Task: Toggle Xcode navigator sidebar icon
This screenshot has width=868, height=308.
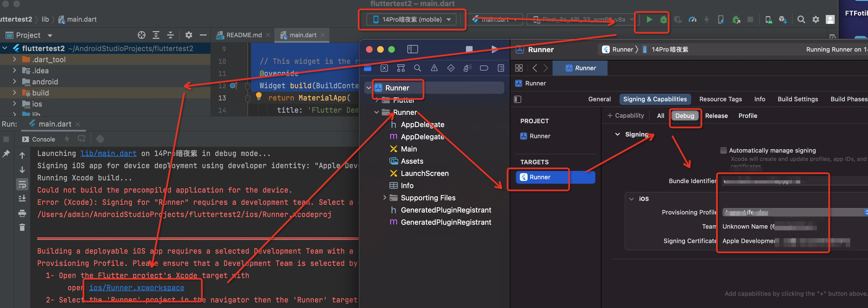Action: [412, 49]
